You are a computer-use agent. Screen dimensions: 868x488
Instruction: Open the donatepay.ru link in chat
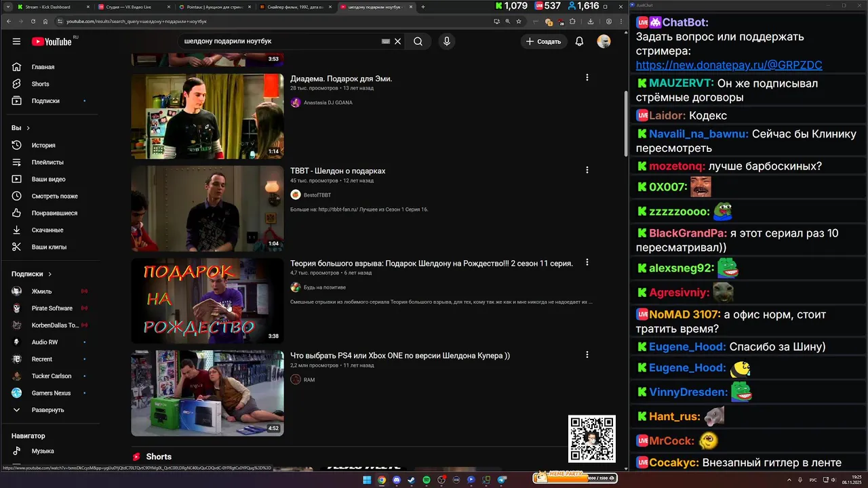click(729, 65)
